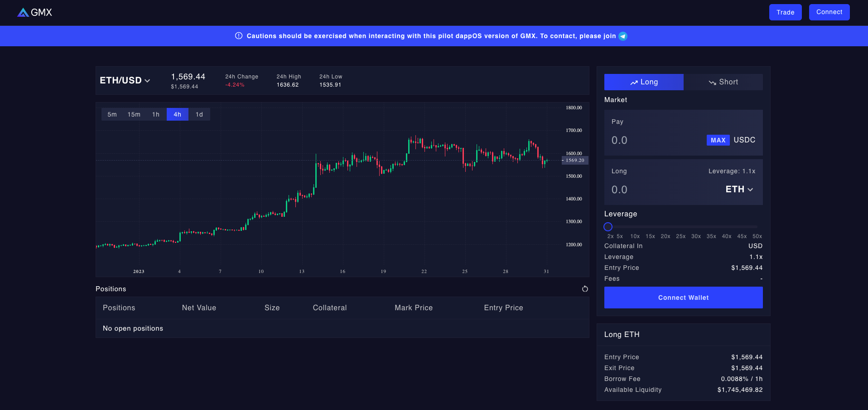Select the 1h chart interval
Screen dimensions: 868x410
[156, 114]
